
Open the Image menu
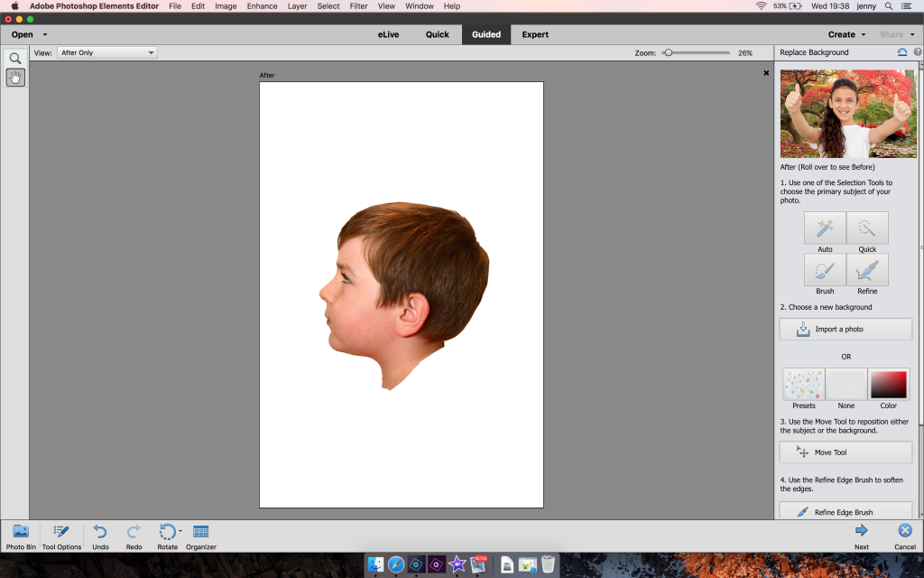click(x=226, y=6)
